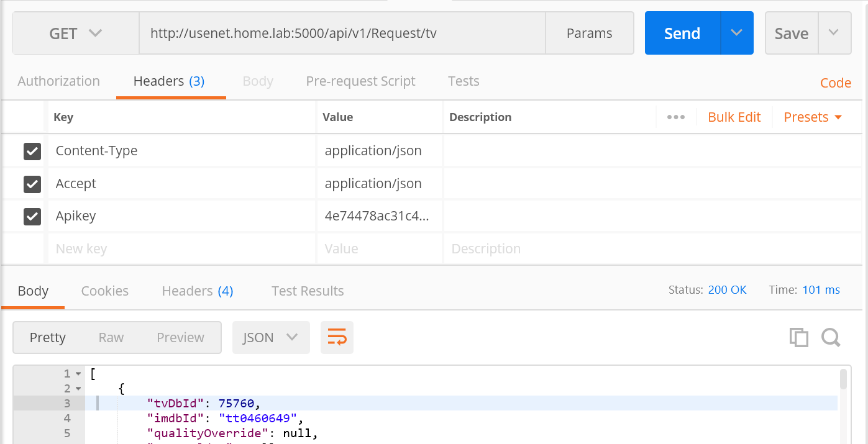Toggle line wrapping for the response
Screen dimensions: 868x444
click(x=337, y=337)
